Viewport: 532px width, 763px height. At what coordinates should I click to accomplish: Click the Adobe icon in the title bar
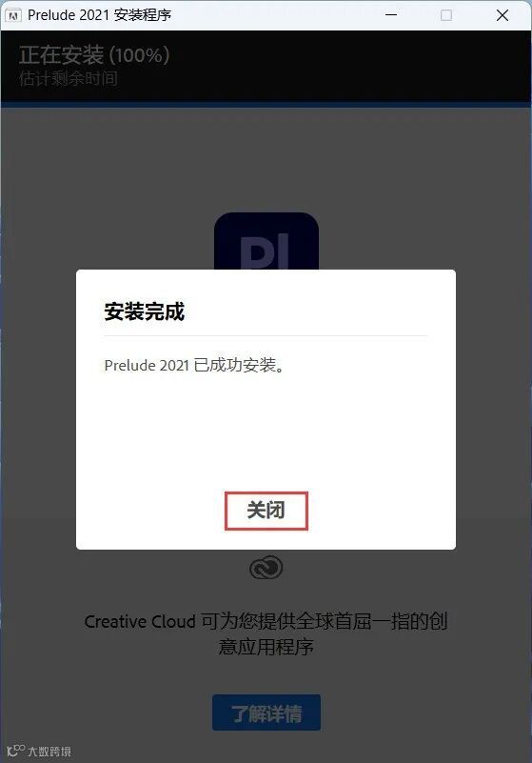click(x=13, y=15)
